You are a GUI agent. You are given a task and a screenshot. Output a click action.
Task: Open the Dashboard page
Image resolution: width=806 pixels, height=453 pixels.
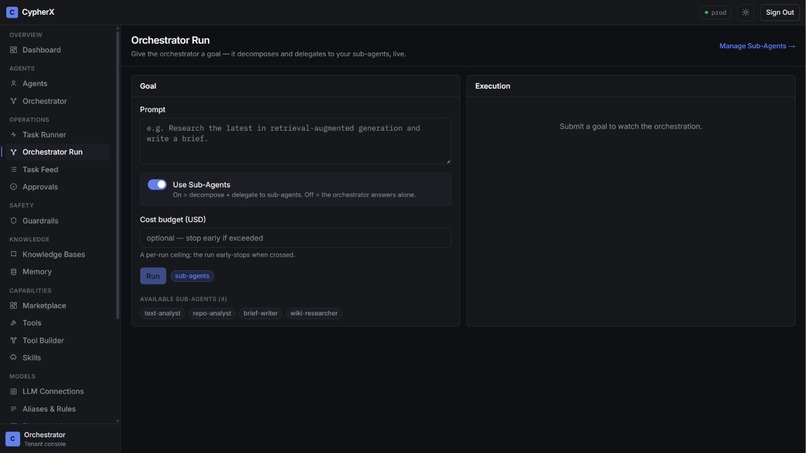tap(41, 50)
